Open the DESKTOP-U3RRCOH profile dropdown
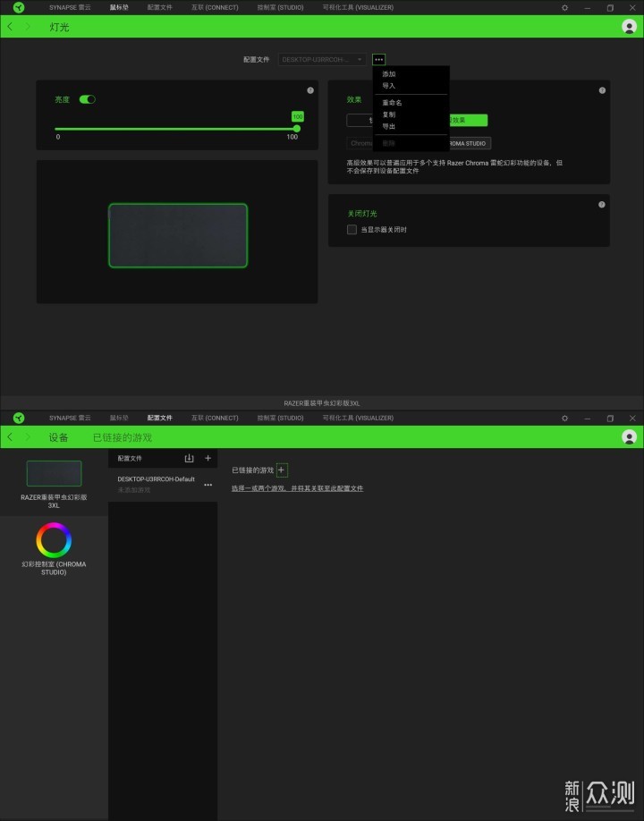The height and width of the screenshot is (821, 644). click(322, 59)
